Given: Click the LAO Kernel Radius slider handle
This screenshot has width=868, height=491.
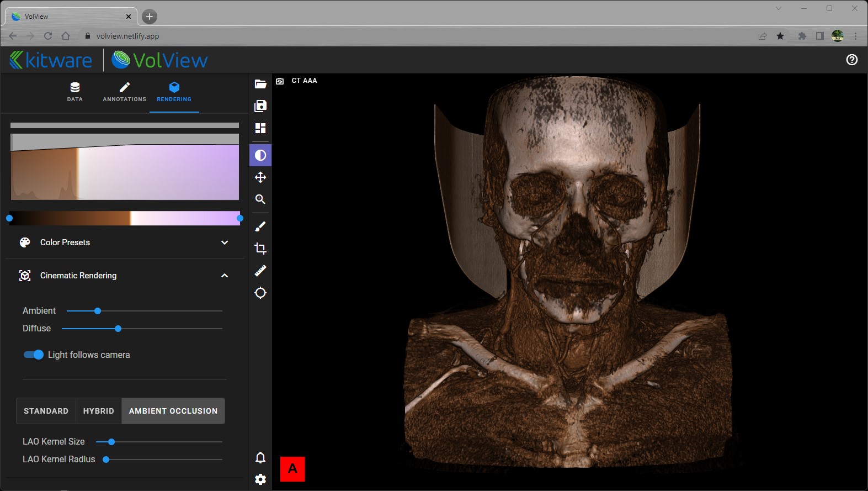Looking at the screenshot, I should coord(106,460).
